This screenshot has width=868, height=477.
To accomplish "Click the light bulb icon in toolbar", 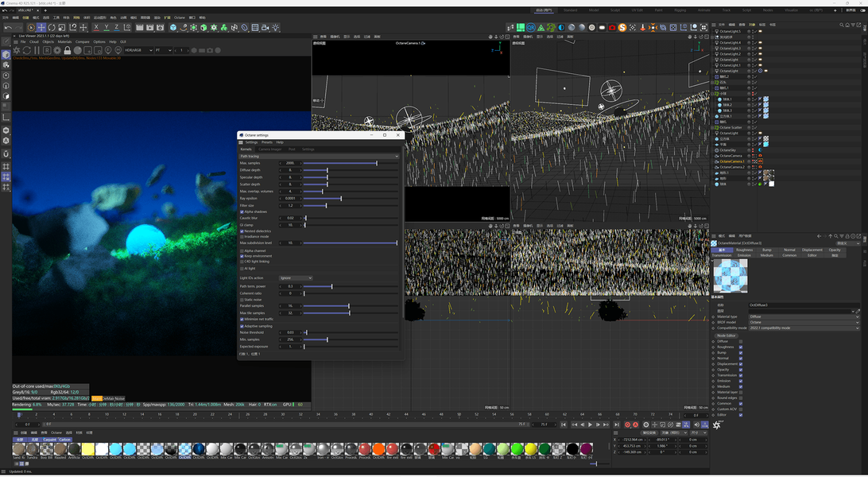I will click(276, 28).
